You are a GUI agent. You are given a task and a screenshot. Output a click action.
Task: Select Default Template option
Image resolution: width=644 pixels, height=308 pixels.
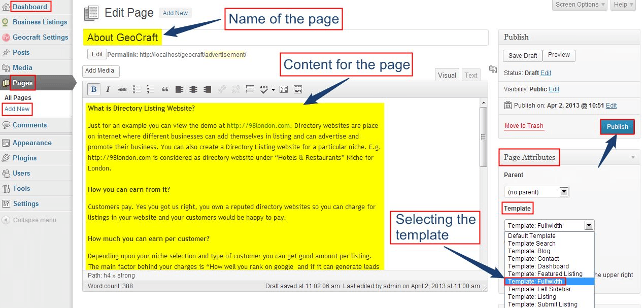(549, 236)
